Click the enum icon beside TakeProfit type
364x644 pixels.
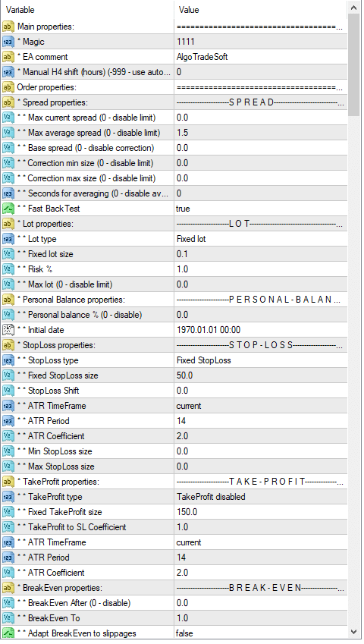coord(8,497)
